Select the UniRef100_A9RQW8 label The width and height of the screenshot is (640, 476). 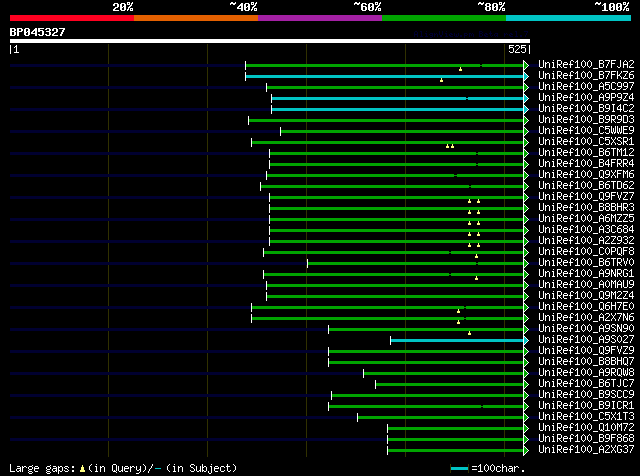pyautogui.click(x=586, y=373)
